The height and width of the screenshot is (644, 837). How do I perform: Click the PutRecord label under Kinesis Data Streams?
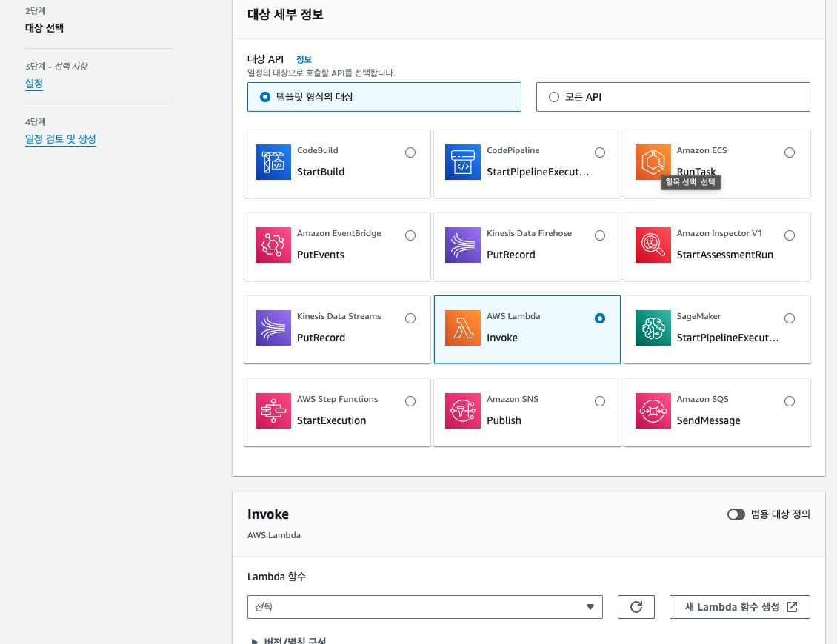tap(321, 338)
